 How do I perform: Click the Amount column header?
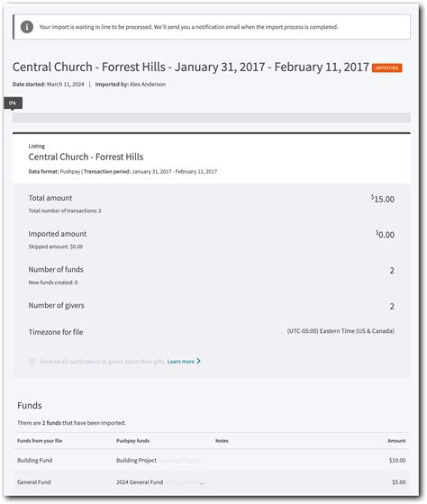coord(396,441)
